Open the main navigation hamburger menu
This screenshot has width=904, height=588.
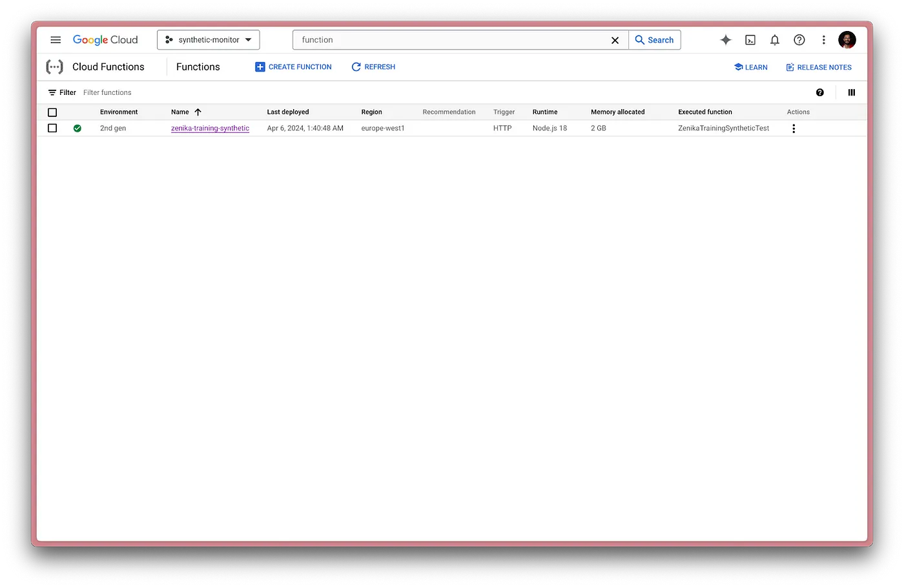(56, 40)
